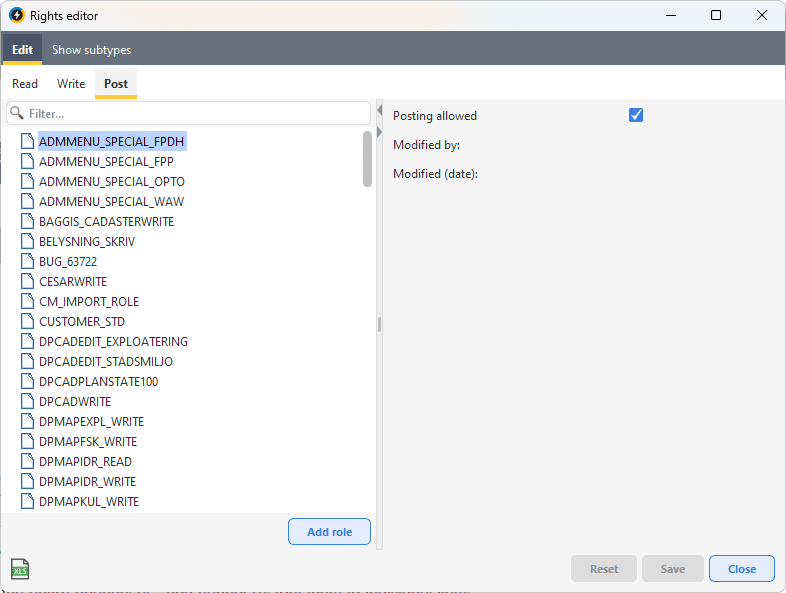Image resolution: width=786 pixels, height=593 pixels.
Task: Click the XLS export icon
Action: pyautogui.click(x=20, y=569)
